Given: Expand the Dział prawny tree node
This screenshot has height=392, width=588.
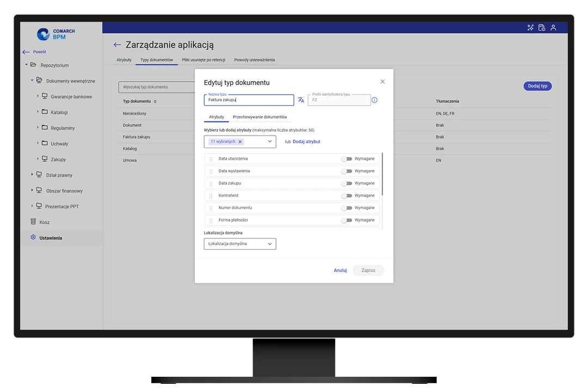Looking at the screenshot, I should pos(32,174).
